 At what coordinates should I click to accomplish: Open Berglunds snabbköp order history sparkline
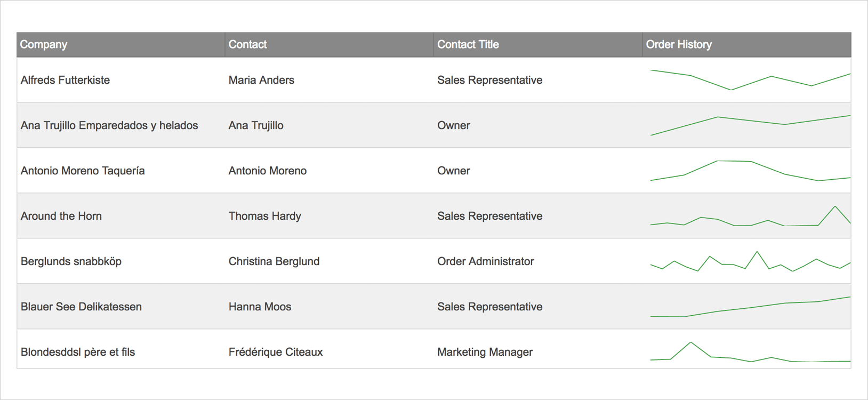click(750, 261)
